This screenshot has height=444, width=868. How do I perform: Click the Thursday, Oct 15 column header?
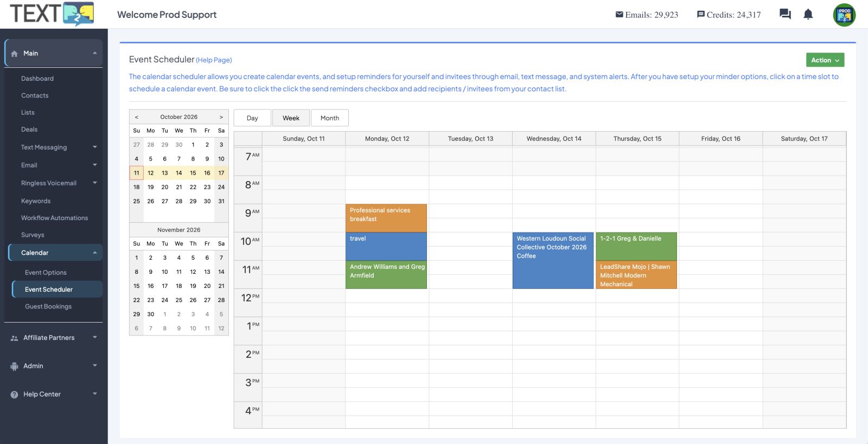pyautogui.click(x=637, y=139)
